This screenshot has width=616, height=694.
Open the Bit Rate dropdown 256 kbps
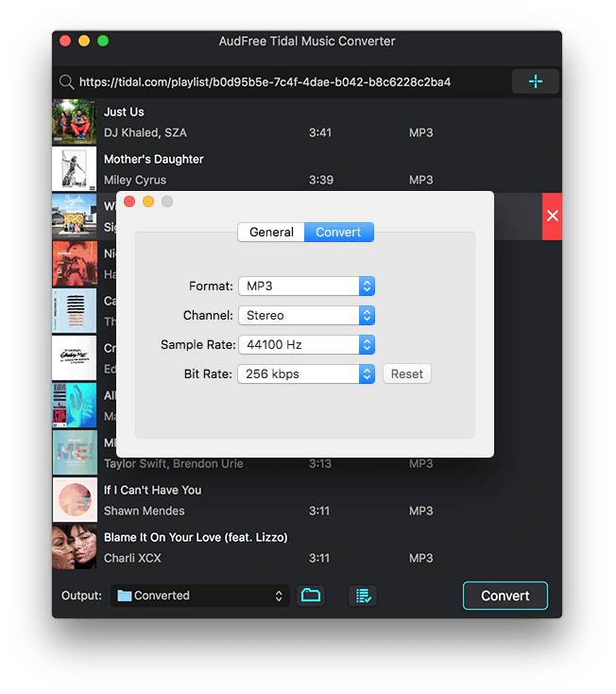306,374
